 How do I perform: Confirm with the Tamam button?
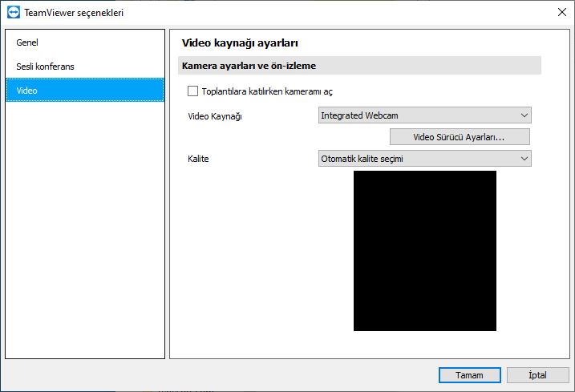pyautogui.click(x=470, y=375)
